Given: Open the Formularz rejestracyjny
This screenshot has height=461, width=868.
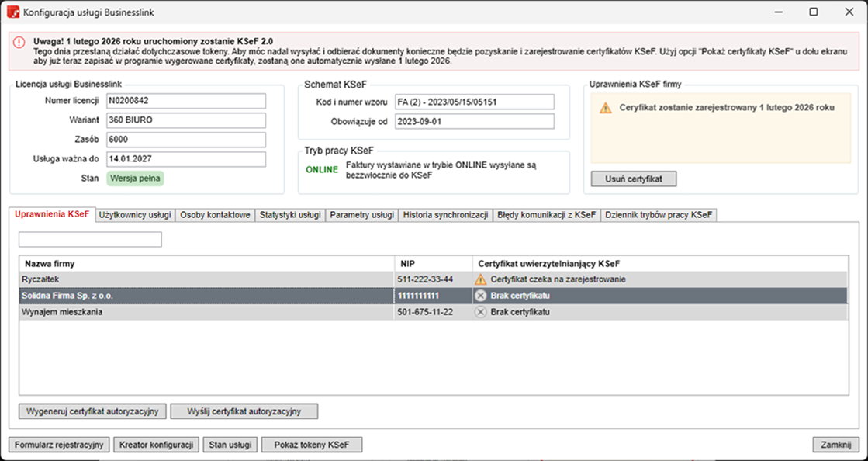Looking at the screenshot, I should 59,445.
